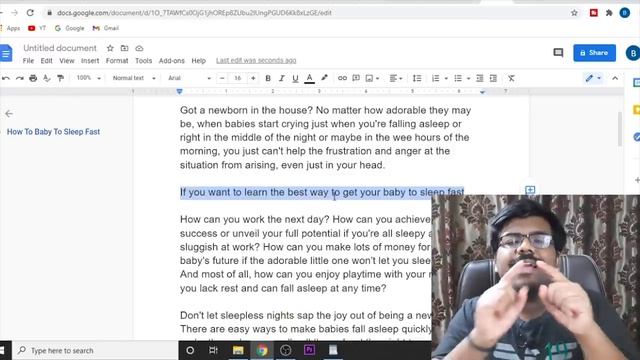640x360 pixels.
Task: Open the Gmail bookmark
Action: coord(106,28)
